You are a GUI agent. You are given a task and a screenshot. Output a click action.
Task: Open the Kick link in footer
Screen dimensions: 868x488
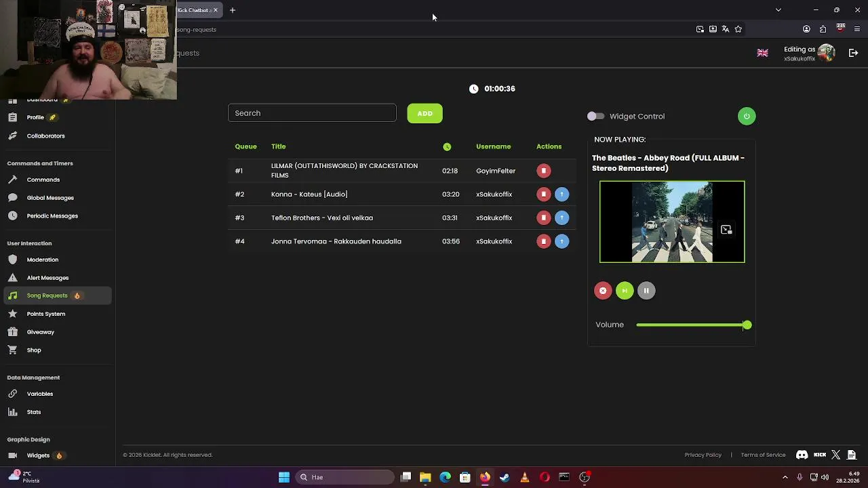pos(820,455)
